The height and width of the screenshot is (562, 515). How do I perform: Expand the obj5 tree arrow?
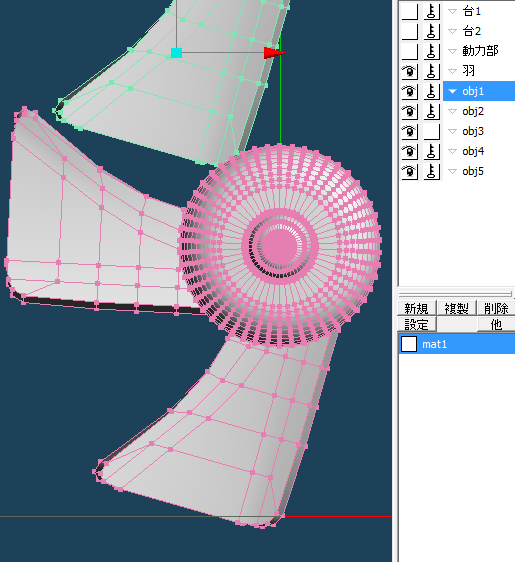(453, 172)
